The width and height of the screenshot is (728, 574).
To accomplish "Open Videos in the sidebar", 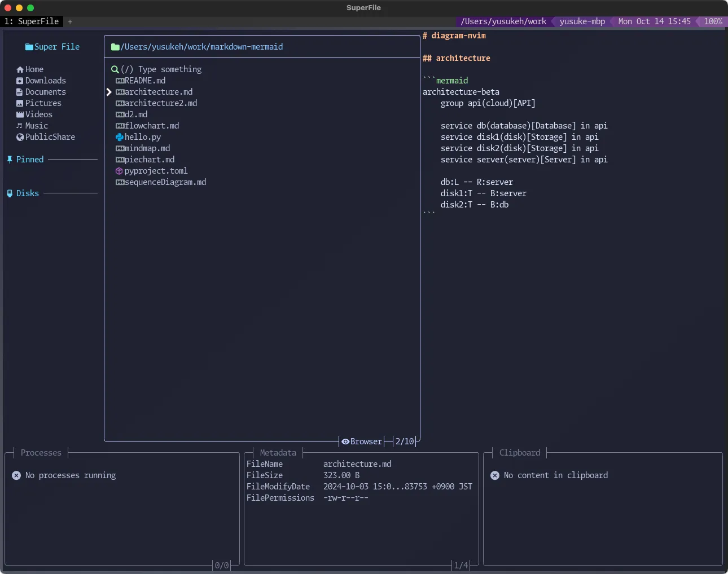I will 39,114.
